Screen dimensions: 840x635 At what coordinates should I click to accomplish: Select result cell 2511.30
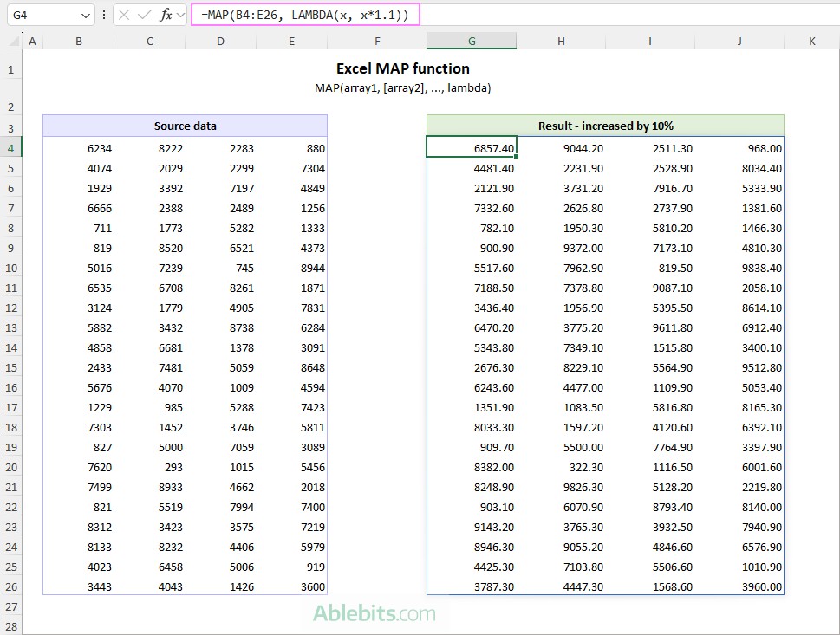650,149
